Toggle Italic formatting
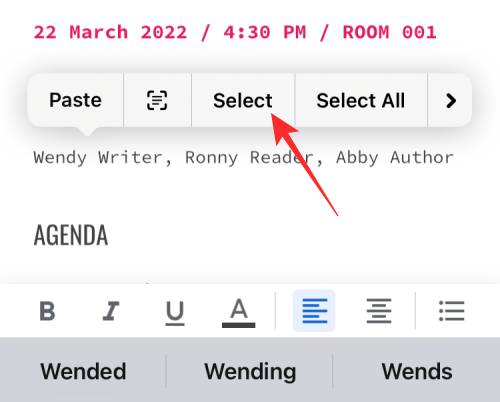This screenshot has height=402, width=500. (x=111, y=311)
